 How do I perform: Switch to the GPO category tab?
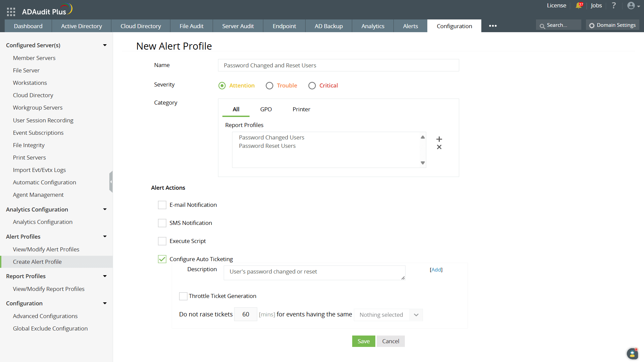tap(266, 109)
